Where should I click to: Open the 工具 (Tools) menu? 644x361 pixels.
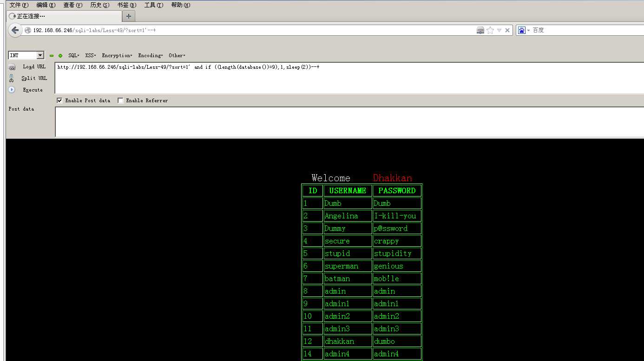point(154,5)
